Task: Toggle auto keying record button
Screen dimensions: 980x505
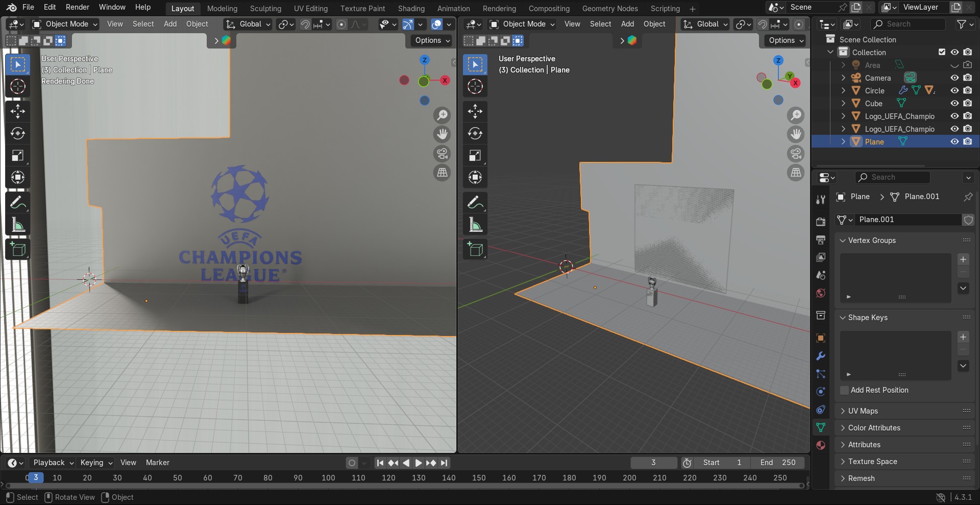Action: (x=352, y=463)
